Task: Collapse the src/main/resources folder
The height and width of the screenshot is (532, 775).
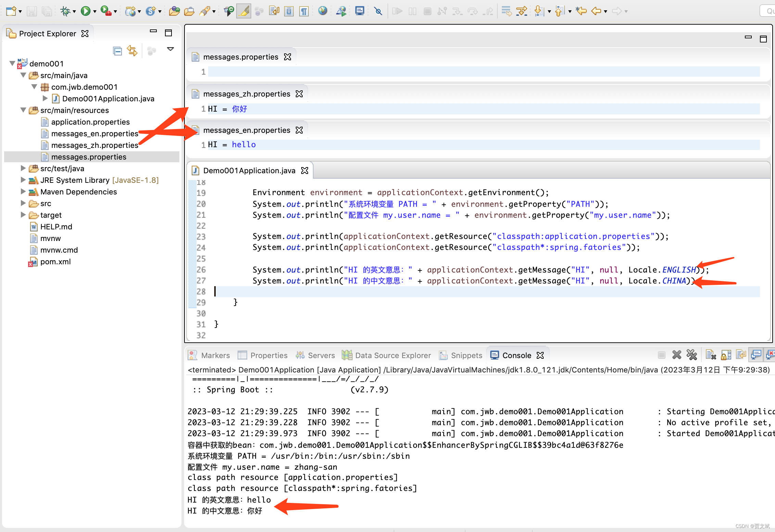Action: click(23, 110)
